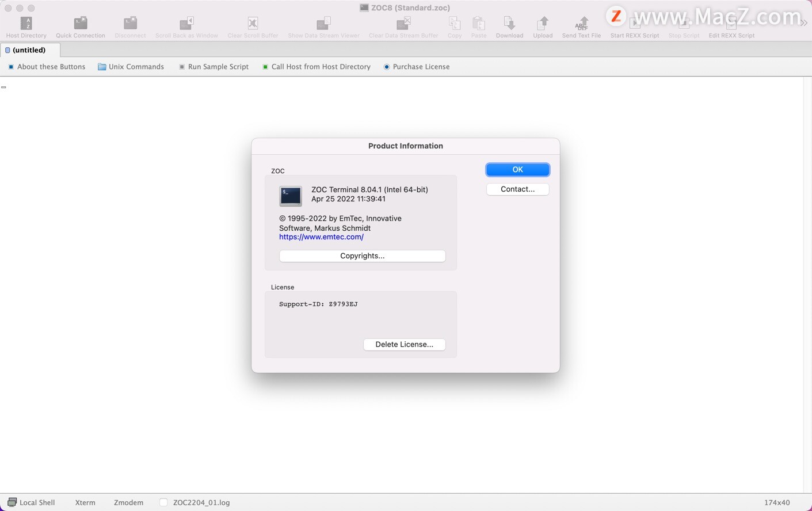Click the copyright EmTec text
Image resolution: width=812 pixels, height=511 pixels.
(x=340, y=223)
